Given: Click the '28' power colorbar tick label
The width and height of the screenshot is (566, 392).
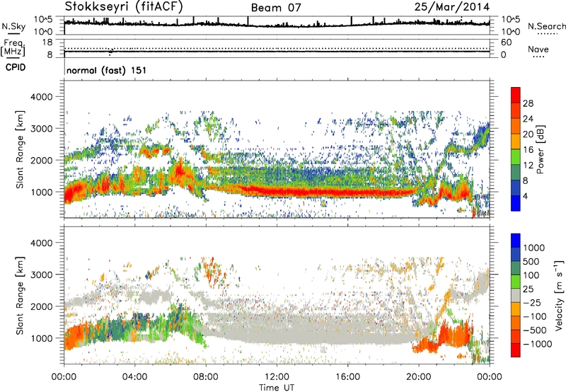Looking at the screenshot, I should click(x=528, y=103).
